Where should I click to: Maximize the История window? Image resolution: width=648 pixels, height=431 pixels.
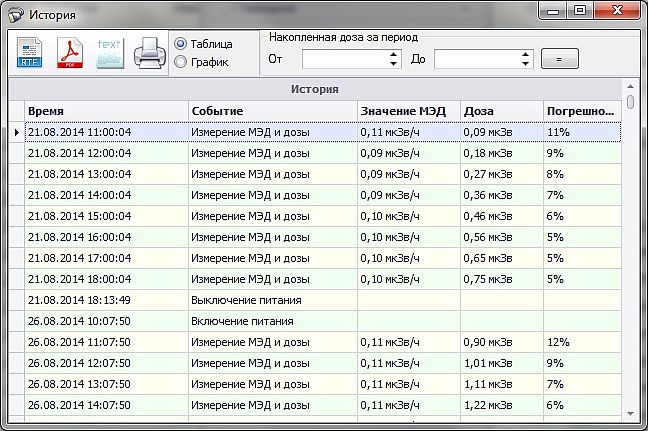click(x=580, y=11)
